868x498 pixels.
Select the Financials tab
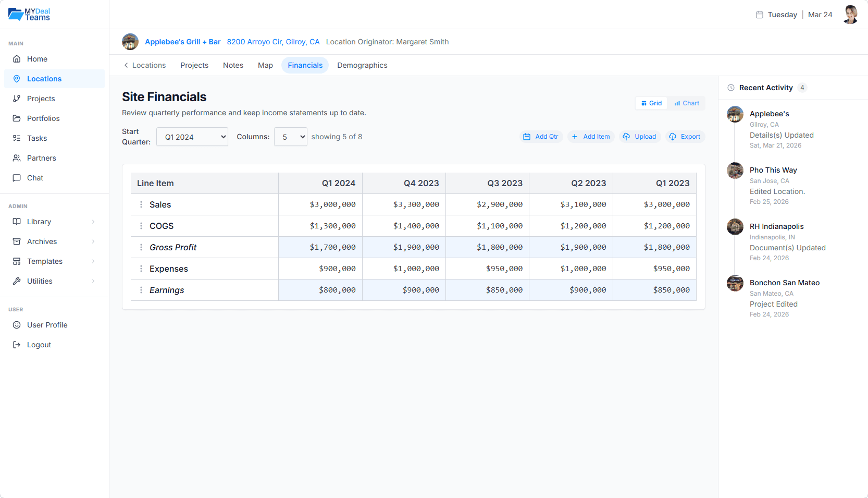[305, 65]
